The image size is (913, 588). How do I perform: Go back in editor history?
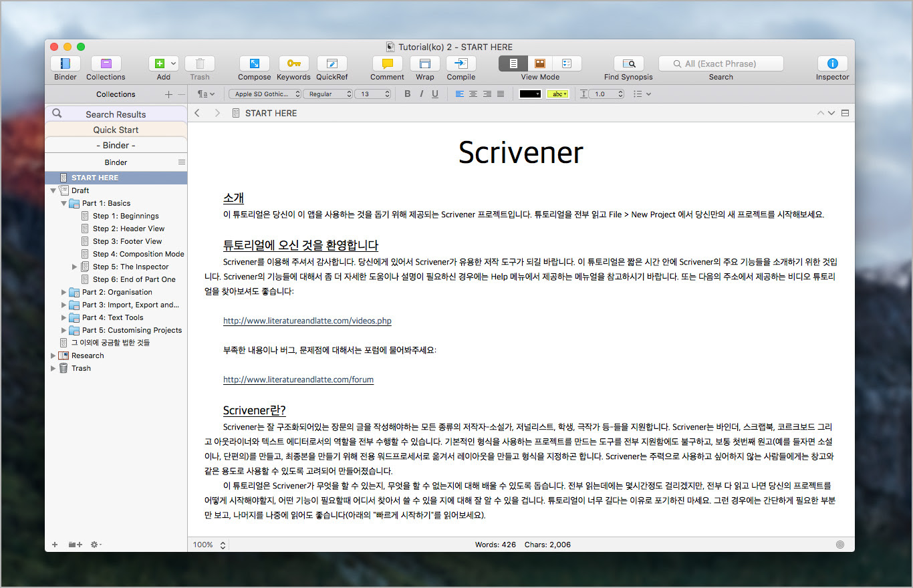197,113
